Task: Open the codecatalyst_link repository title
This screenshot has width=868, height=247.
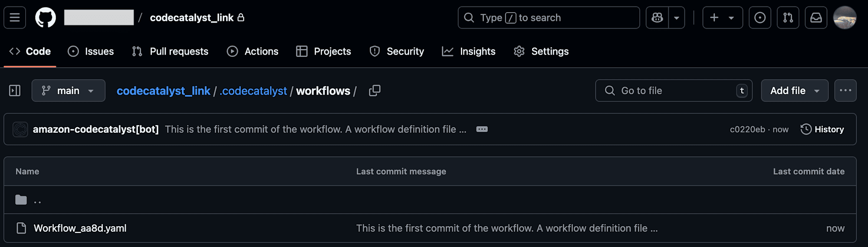Action: (191, 18)
